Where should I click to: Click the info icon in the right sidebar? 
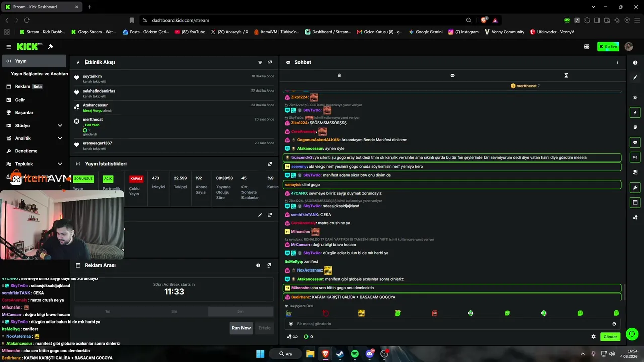click(635, 63)
